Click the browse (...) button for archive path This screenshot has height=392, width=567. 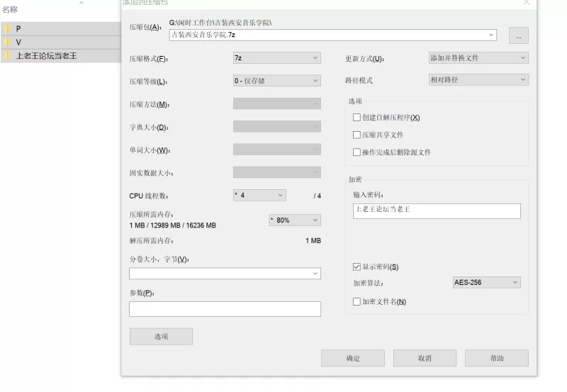coord(517,35)
